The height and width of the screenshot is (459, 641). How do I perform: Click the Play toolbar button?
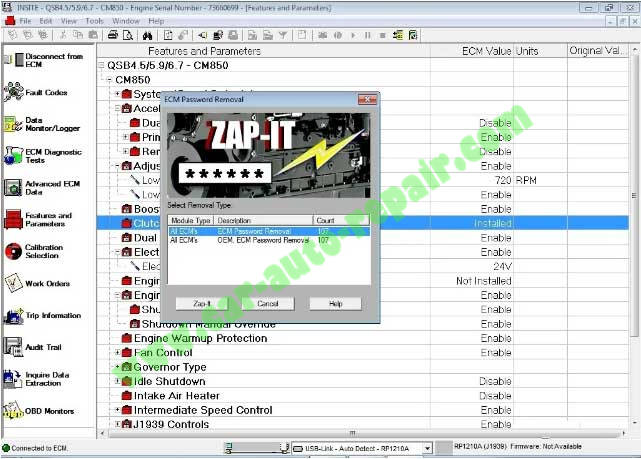click(x=353, y=36)
